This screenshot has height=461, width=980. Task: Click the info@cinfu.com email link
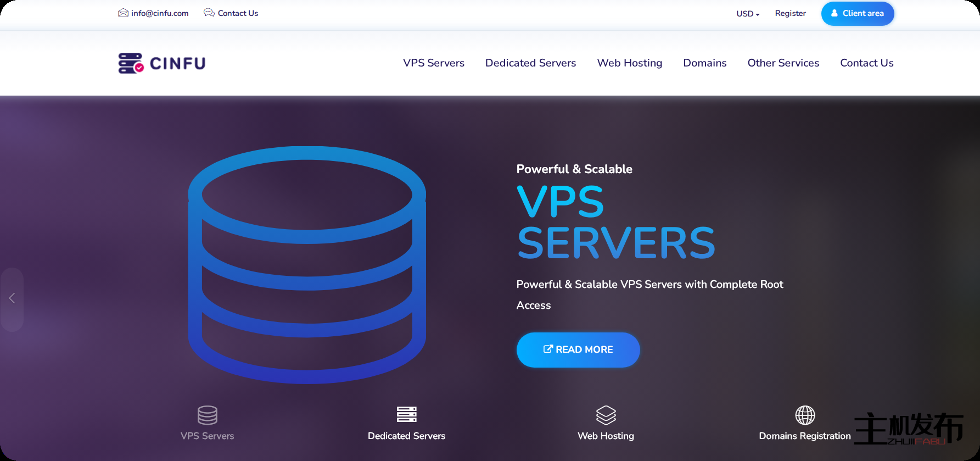[160, 13]
